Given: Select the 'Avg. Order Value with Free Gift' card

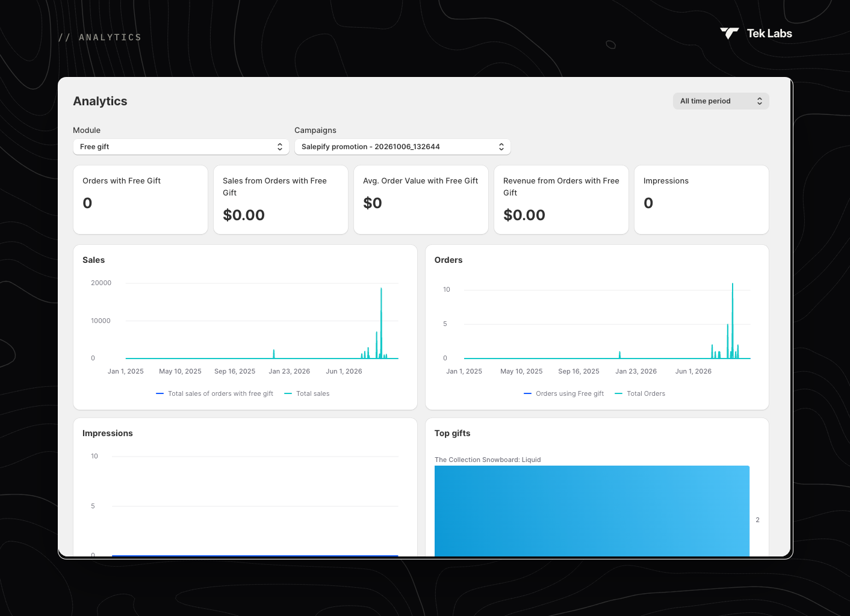Looking at the screenshot, I should [421, 200].
